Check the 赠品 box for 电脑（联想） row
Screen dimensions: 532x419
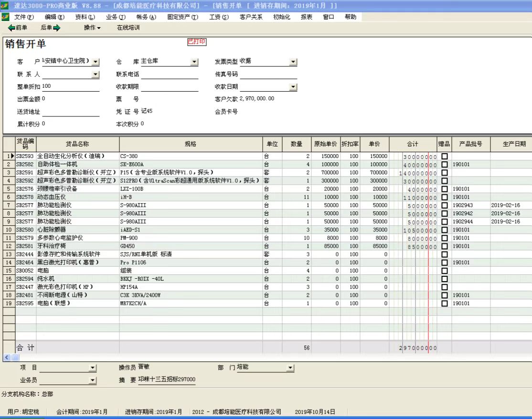(445, 304)
